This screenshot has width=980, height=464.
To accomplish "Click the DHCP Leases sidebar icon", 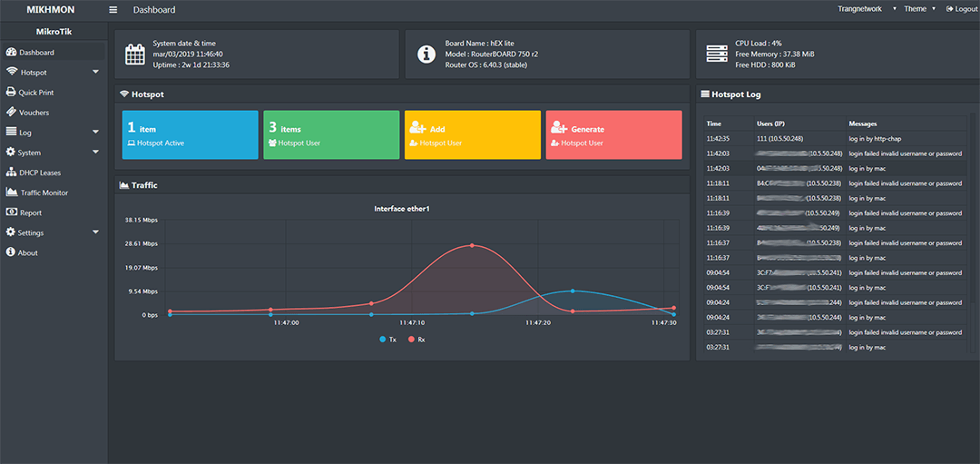I will 11,173.
